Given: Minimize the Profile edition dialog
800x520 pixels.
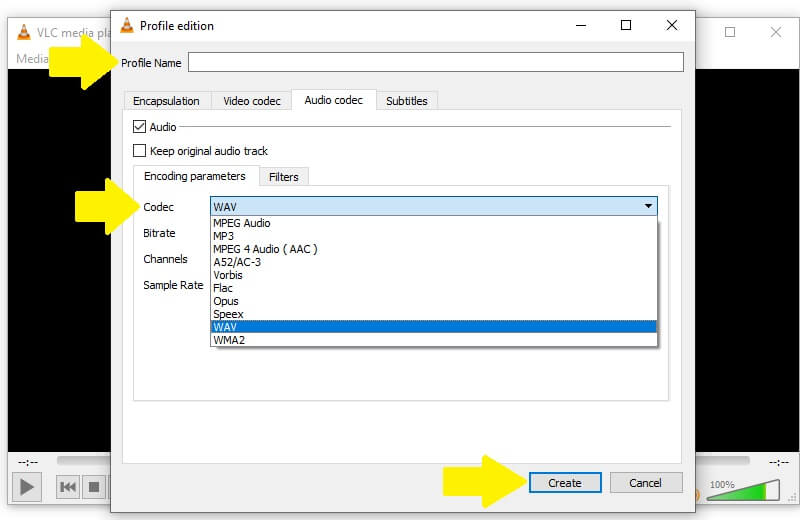Looking at the screenshot, I should click(580, 25).
